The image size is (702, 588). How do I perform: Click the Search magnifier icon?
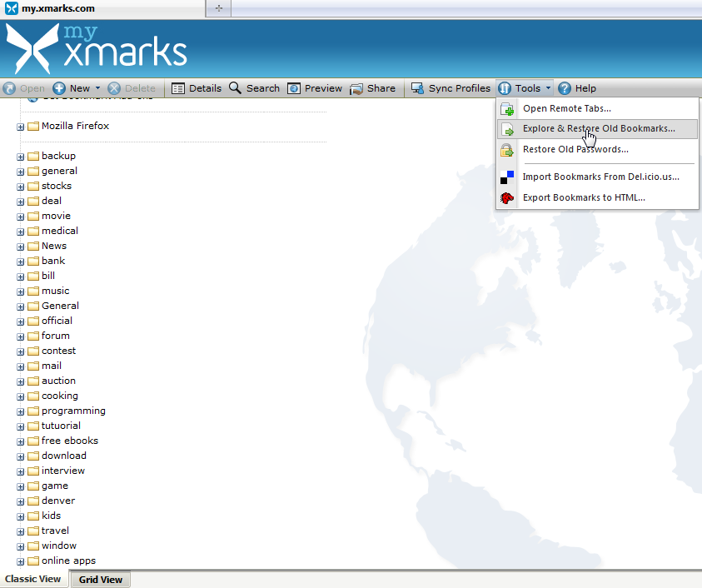[235, 87]
